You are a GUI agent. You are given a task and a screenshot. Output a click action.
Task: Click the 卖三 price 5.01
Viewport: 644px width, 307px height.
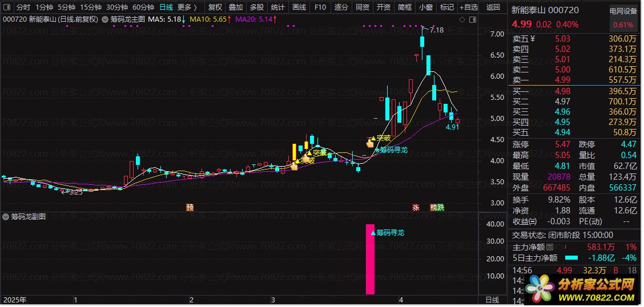562,59
